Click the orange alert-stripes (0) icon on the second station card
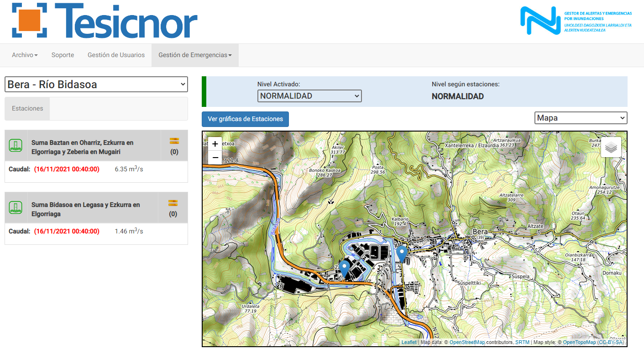This screenshot has width=644, height=354. click(174, 205)
